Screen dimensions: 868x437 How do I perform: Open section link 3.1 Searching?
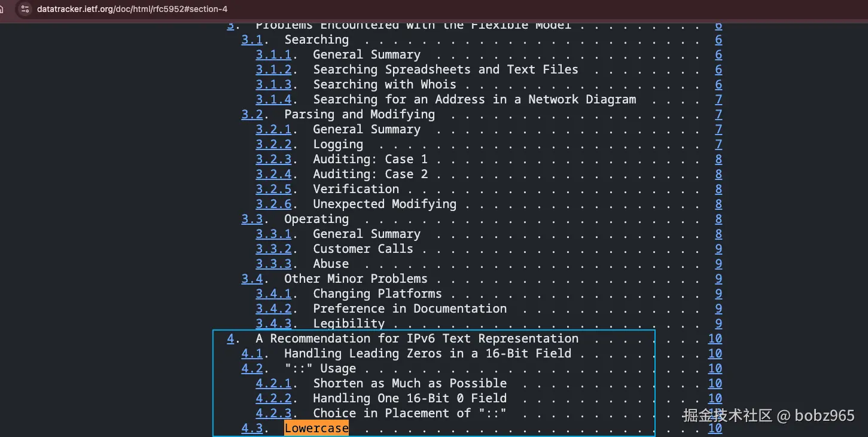252,40
